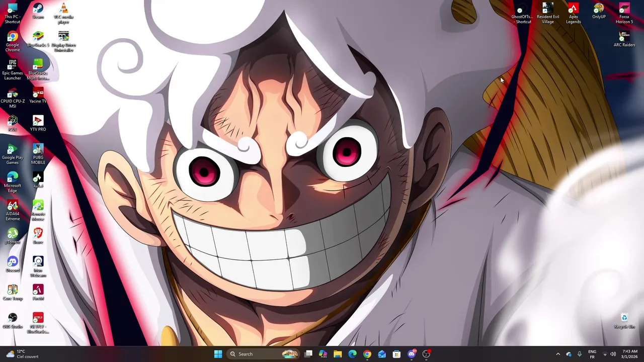
Task: Open Microsoft 365 Copilot from taskbar
Action: coord(323,354)
